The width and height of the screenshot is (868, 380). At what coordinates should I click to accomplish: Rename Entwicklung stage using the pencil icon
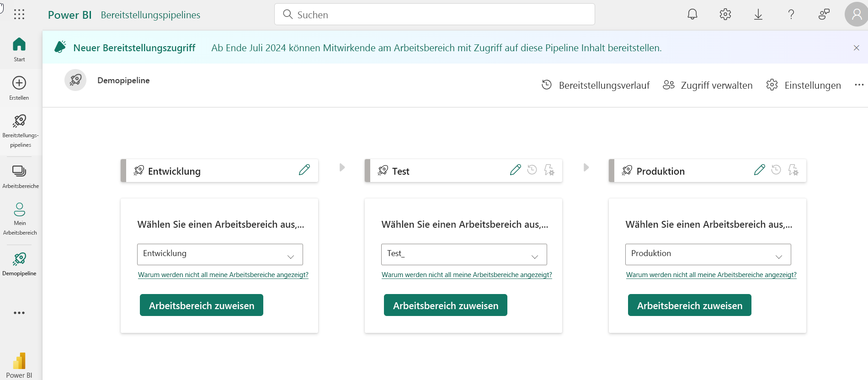pyautogui.click(x=304, y=170)
